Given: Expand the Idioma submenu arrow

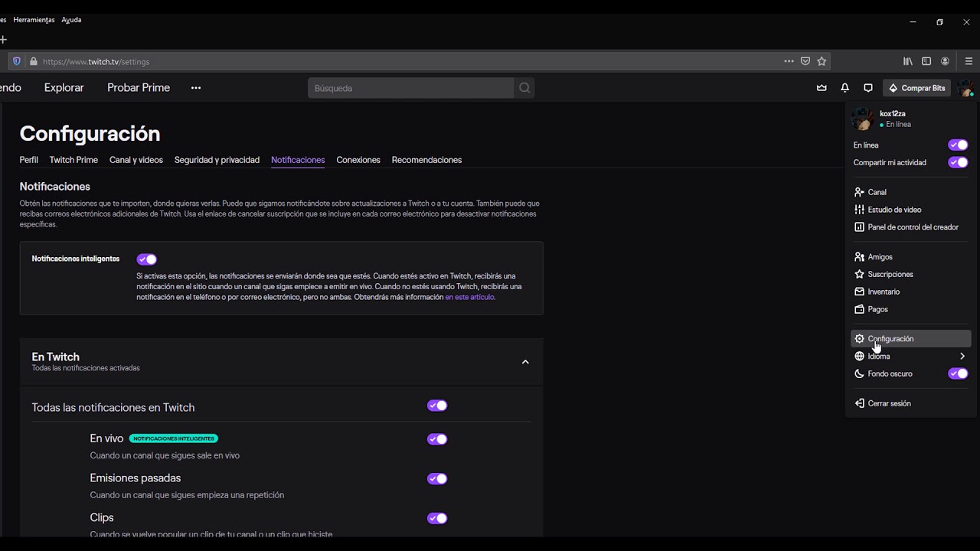Looking at the screenshot, I should click(962, 357).
